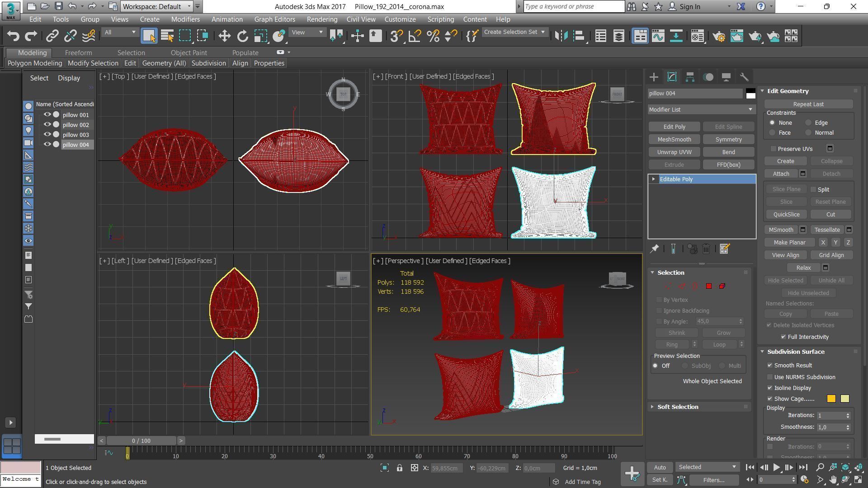Click the Make Planar button
Screen dimensions: 868x488
coord(789,243)
